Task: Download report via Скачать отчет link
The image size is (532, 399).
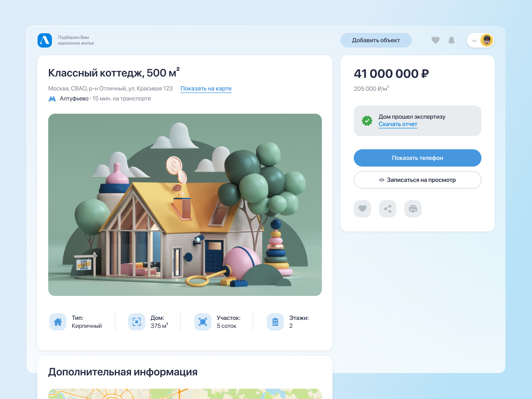Action: [398, 124]
